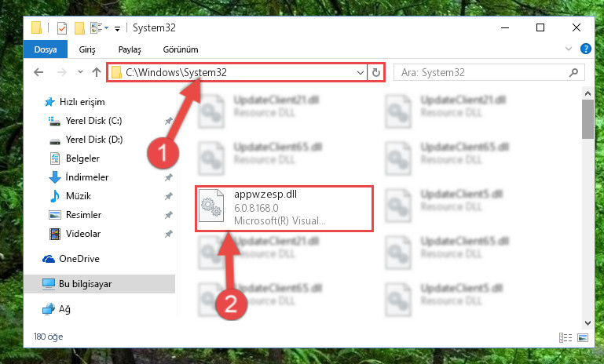Switch to large thumbnails view layout

click(583, 337)
